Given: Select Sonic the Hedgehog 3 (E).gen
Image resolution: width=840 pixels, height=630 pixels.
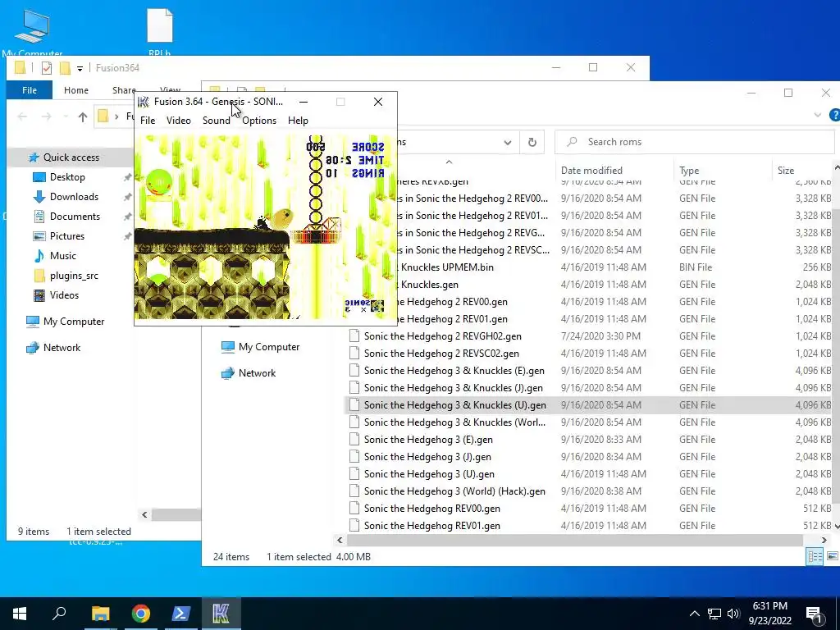Looking at the screenshot, I should tap(428, 440).
